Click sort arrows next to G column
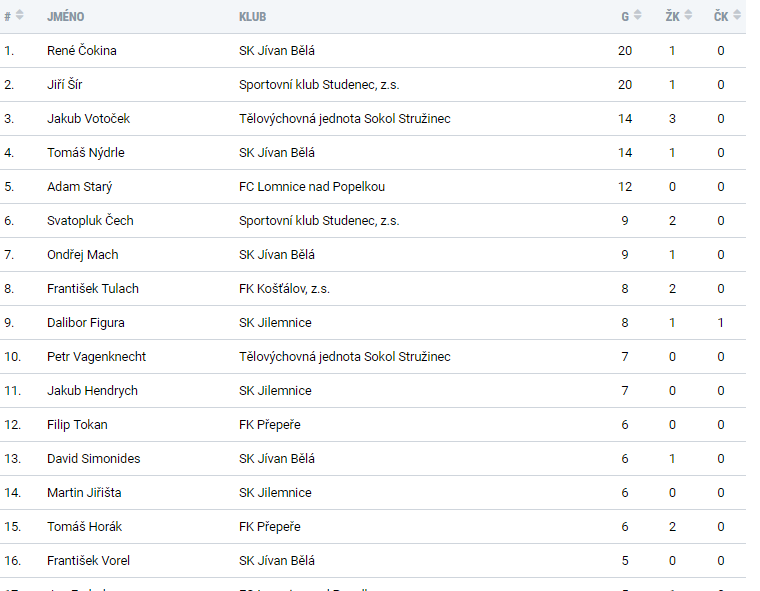The width and height of the screenshot is (760, 591). [x=636, y=16]
